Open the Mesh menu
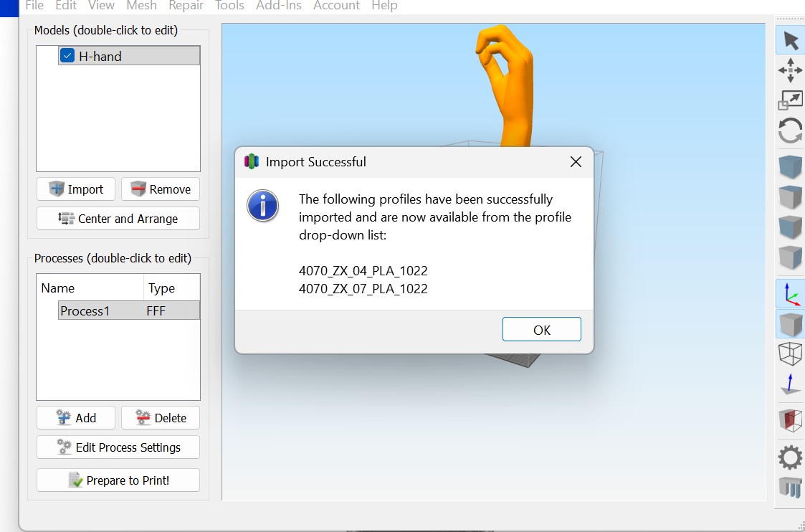The image size is (805, 532). 142,6
